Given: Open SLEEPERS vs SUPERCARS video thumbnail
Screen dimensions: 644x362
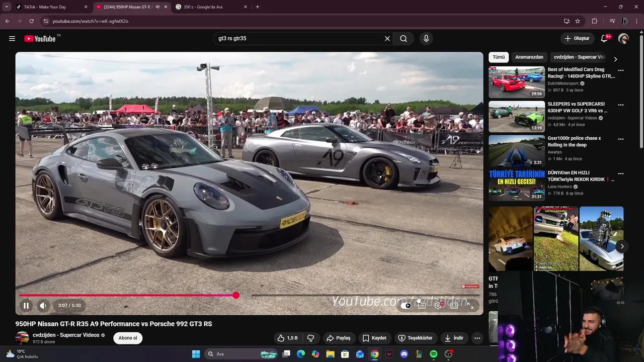Looking at the screenshot, I should click(517, 117).
